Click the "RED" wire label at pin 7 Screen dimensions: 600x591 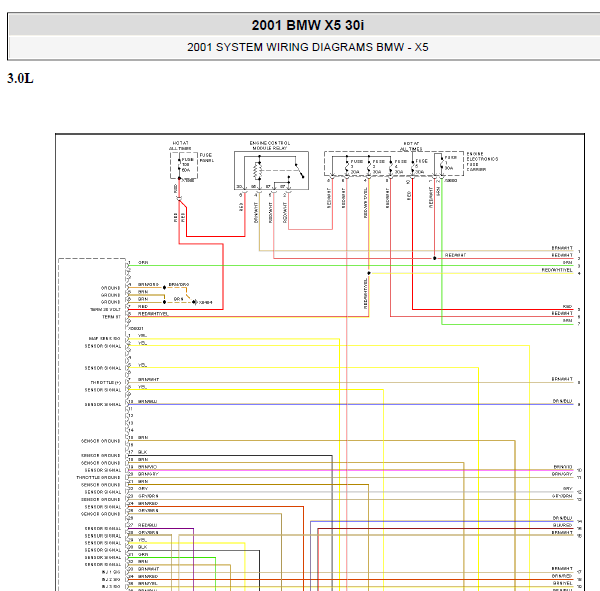click(143, 306)
